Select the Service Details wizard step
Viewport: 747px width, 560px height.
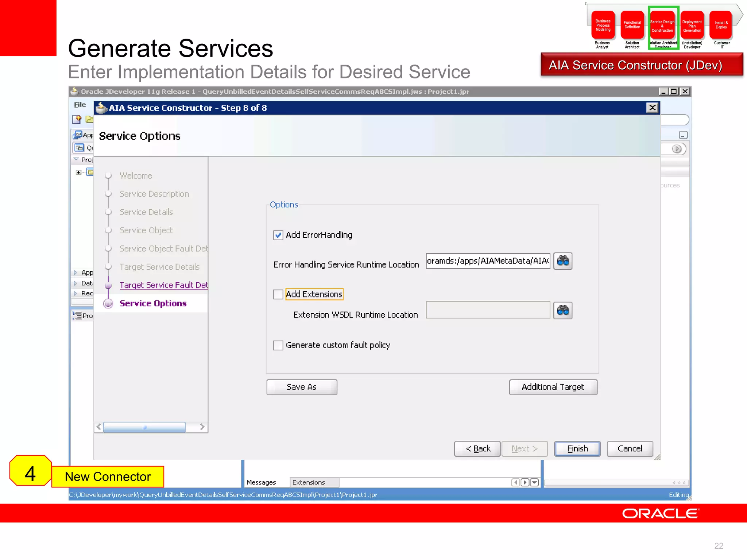point(146,212)
